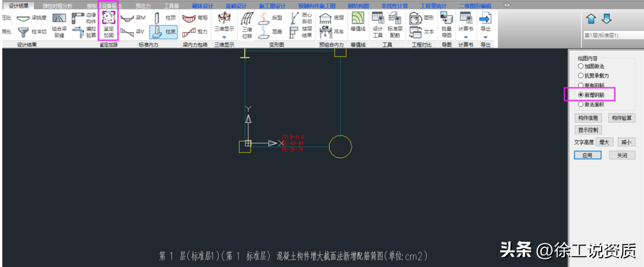The height and width of the screenshot is (267, 644).
Task: Show 梁V beam shear diagram
Action: (133, 31)
